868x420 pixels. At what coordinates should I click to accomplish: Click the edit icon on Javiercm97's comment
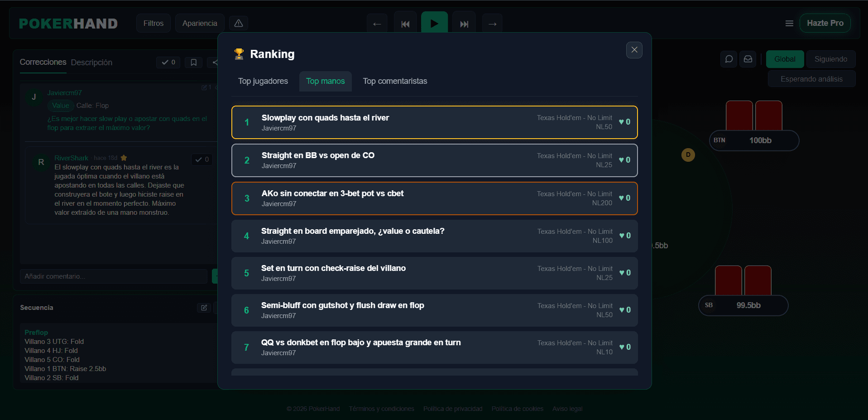click(x=204, y=87)
